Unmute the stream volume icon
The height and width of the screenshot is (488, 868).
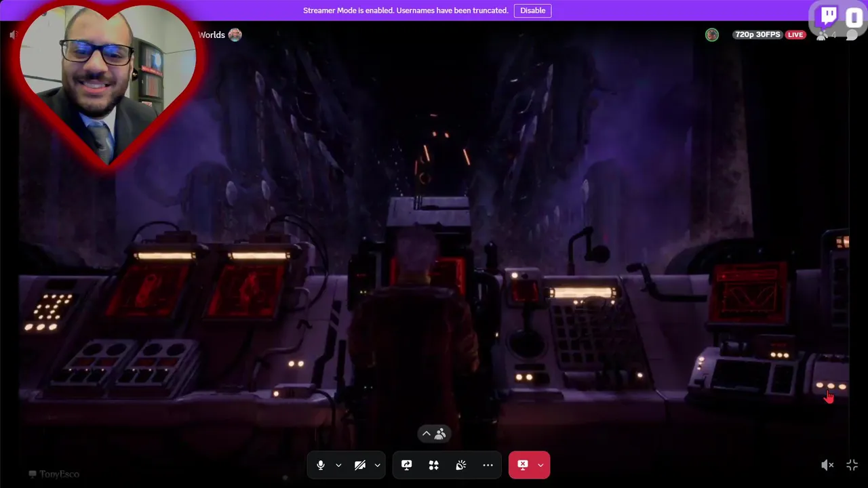pos(827,465)
